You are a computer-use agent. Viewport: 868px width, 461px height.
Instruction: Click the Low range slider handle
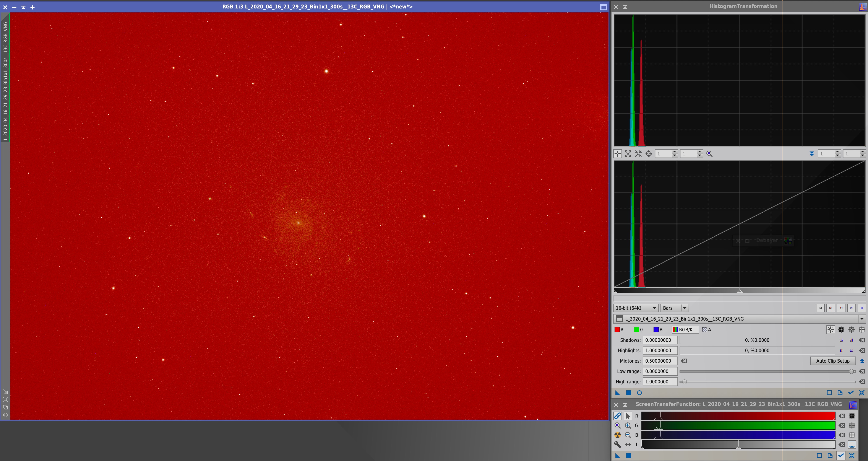[852, 371]
